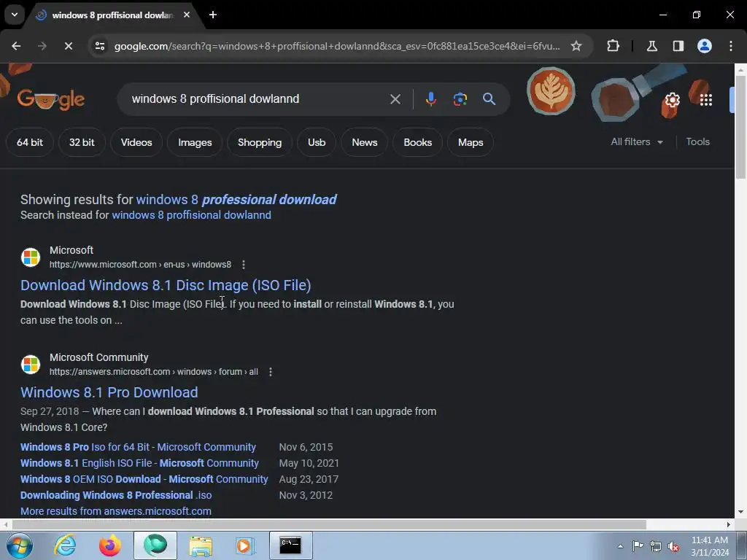Filter results by 32 bit
Viewport: 747px width, 560px height.
click(x=82, y=142)
